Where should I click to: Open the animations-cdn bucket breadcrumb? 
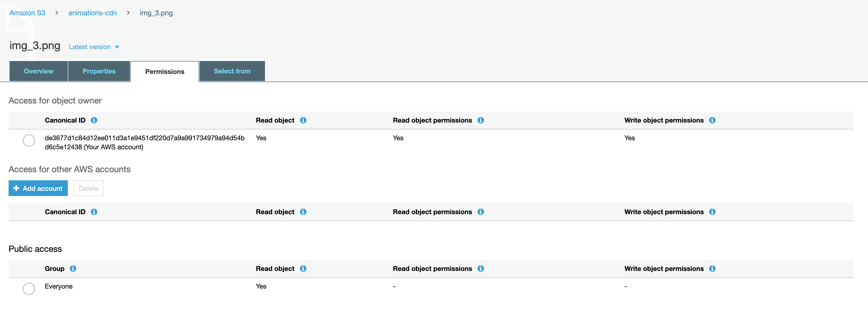coord(92,13)
